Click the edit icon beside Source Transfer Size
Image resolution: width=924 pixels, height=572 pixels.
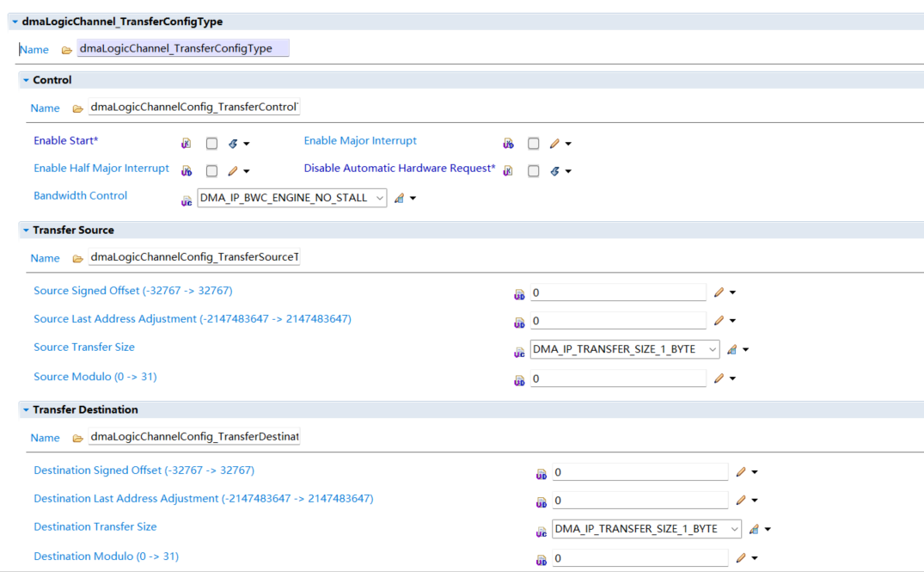[x=732, y=349]
